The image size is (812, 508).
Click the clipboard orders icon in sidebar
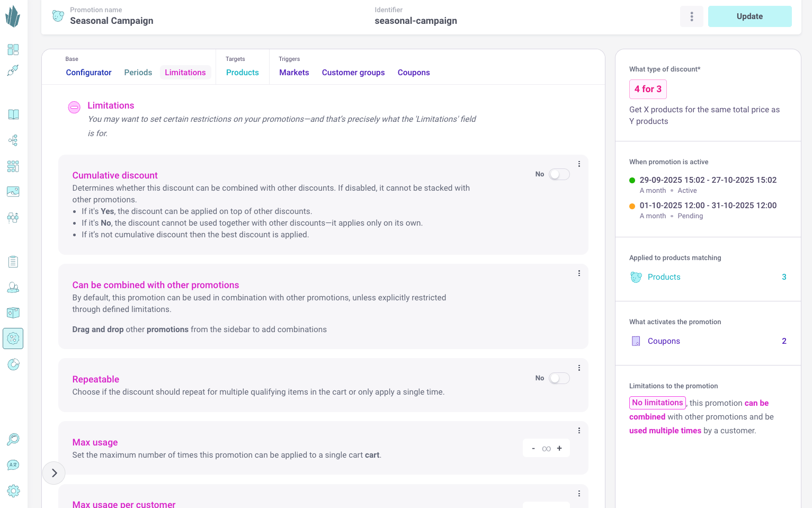point(13,262)
